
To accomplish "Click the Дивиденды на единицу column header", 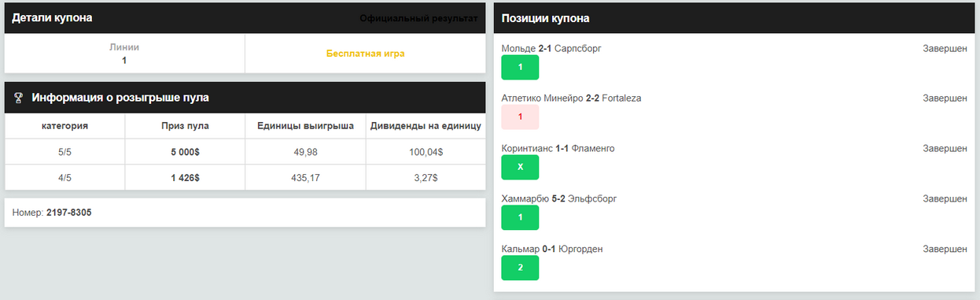I will coord(426,126).
